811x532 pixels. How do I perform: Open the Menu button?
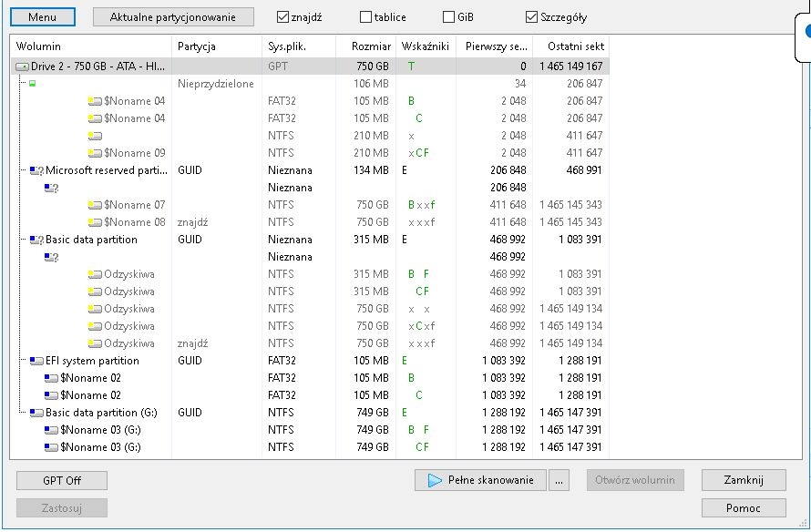tap(43, 17)
